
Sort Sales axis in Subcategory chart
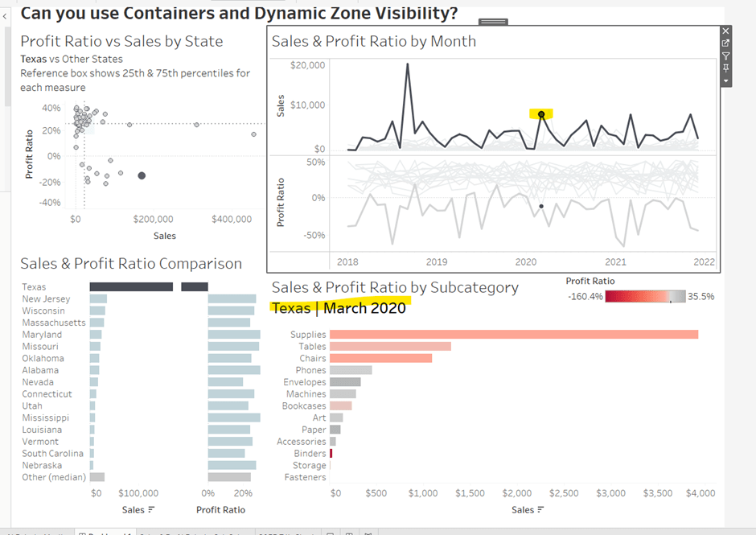point(540,510)
